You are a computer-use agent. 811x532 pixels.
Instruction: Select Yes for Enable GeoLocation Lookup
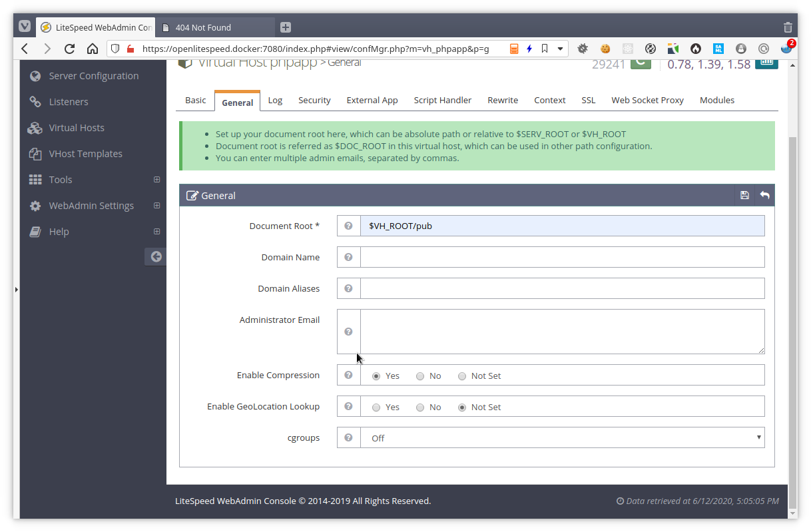[376, 406]
